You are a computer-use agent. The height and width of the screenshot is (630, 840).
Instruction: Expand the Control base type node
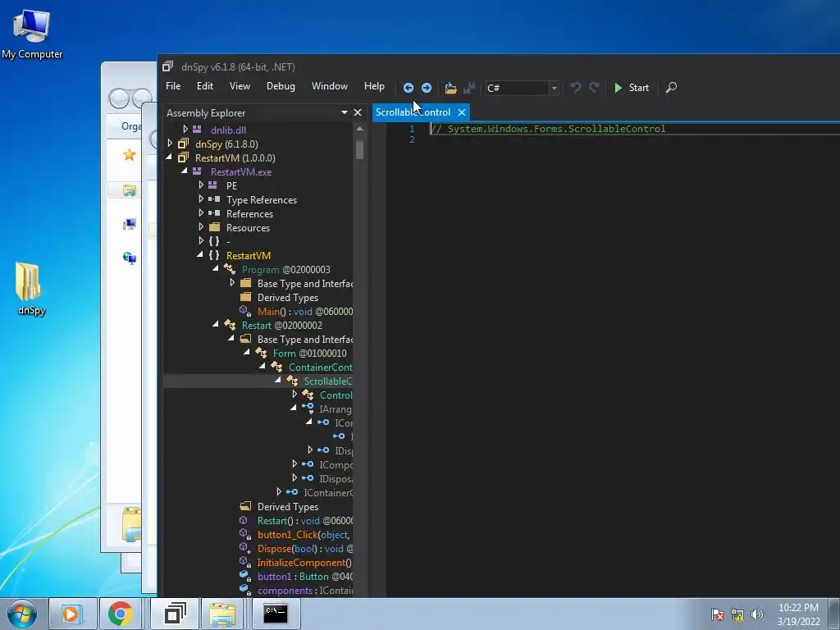click(294, 395)
